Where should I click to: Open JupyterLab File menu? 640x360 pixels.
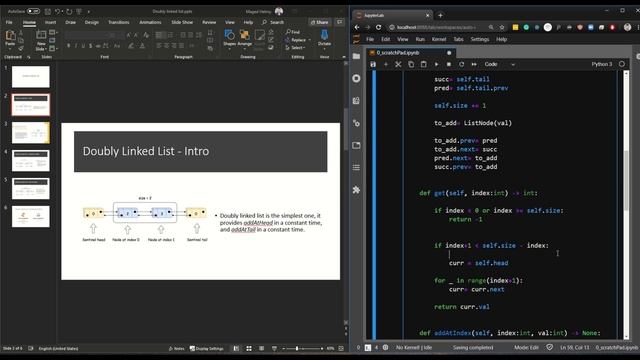tap(370, 39)
